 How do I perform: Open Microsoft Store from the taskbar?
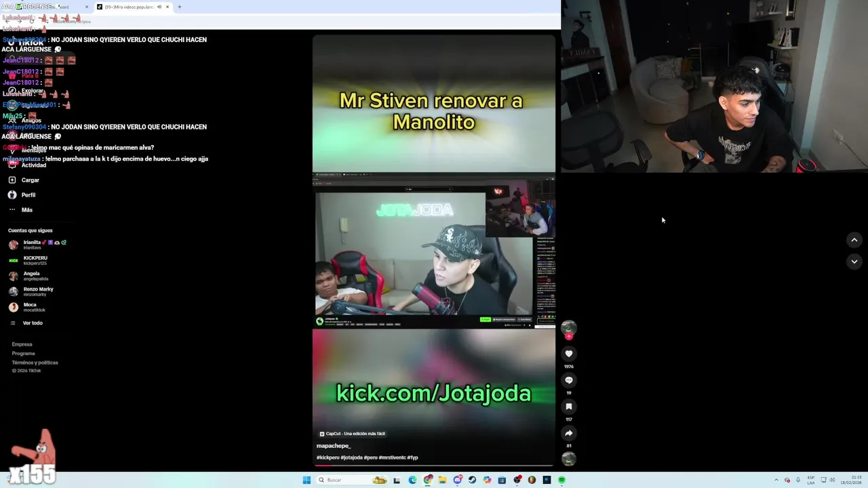tap(502, 480)
